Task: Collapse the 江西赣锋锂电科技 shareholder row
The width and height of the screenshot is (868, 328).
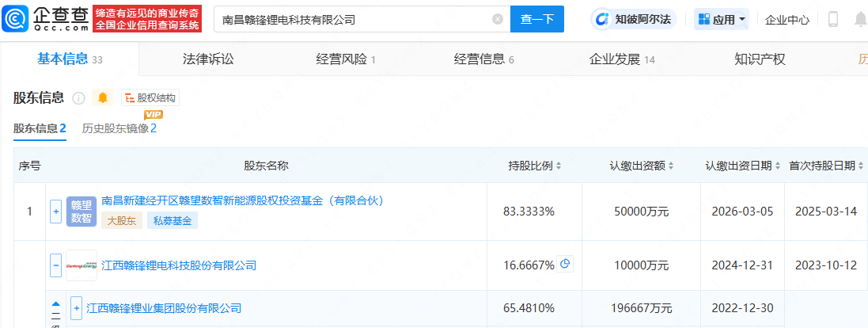Action: click(x=56, y=265)
